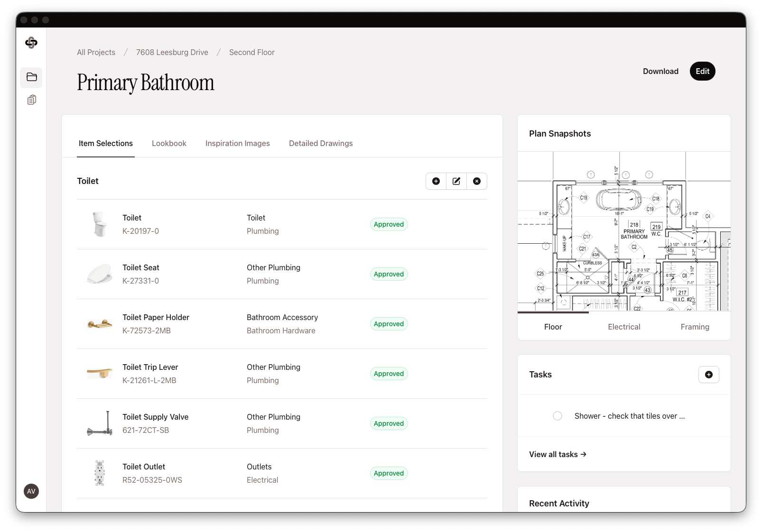
Task: Open the 7608 Leesburg Drive breadcrumb
Action: [172, 52]
